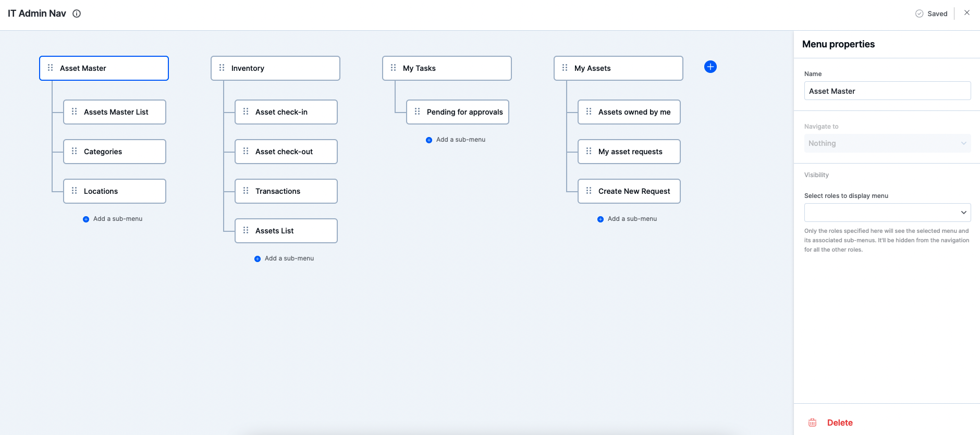
Task: Click the drag handle on Assets List
Action: click(x=246, y=230)
